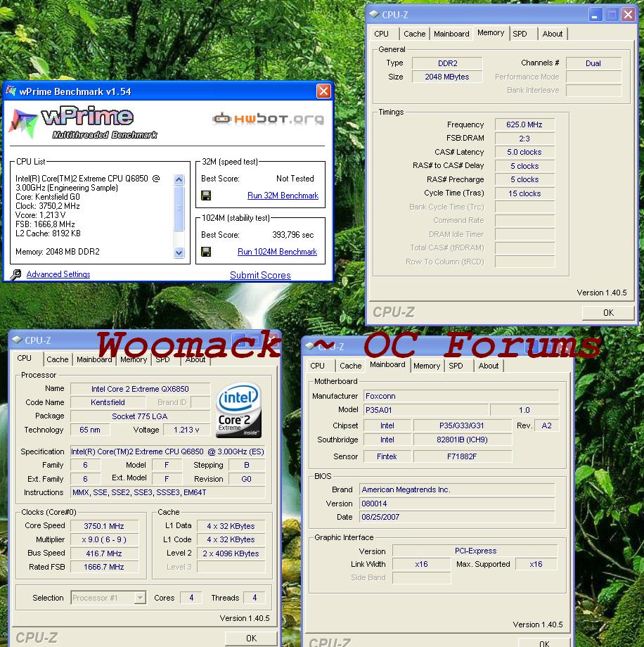
Task: Open Advanced Settings in wPrime
Action: point(58,274)
